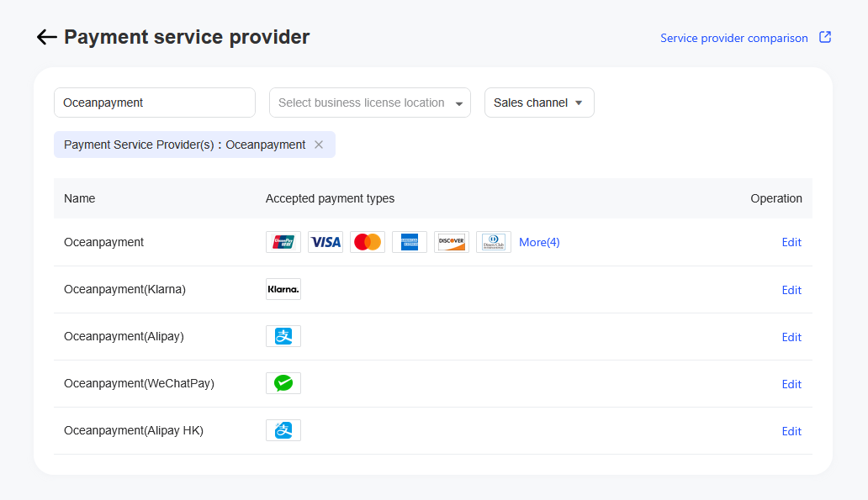Click the Klarna payment logo
The image size is (868, 500).
pyautogui.click(x=283, y=289)
